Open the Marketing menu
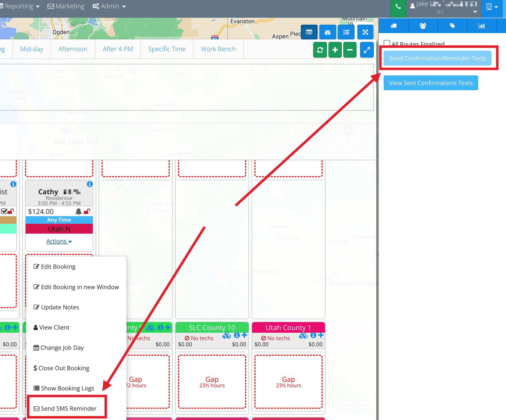This screenshot has height=420, width=506. point(66,6)
